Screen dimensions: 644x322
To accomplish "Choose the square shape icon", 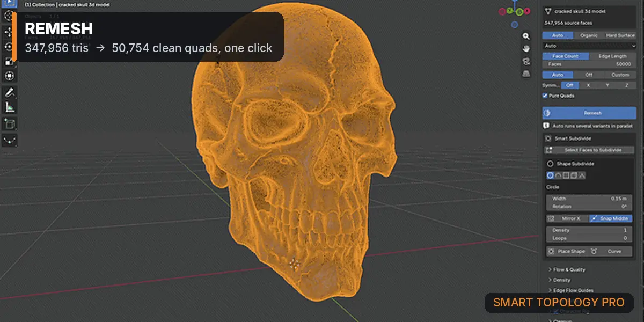I will click(x=566, y=175).
